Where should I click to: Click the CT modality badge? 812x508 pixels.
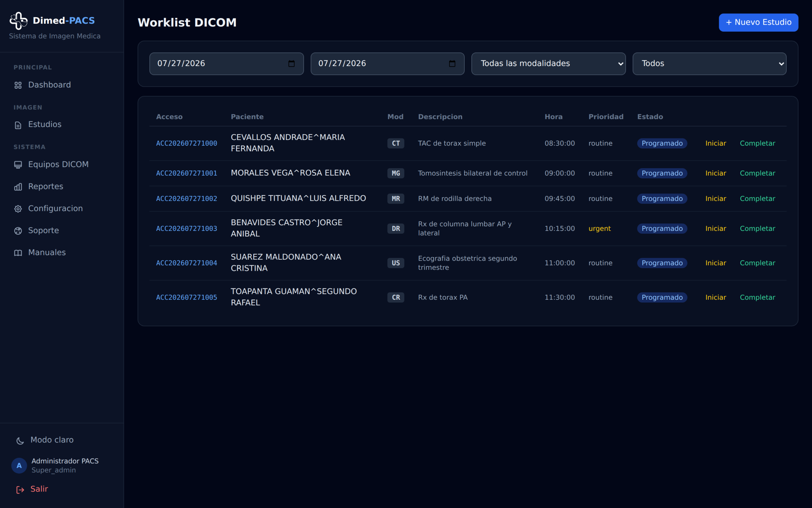(x=396, y=144)
